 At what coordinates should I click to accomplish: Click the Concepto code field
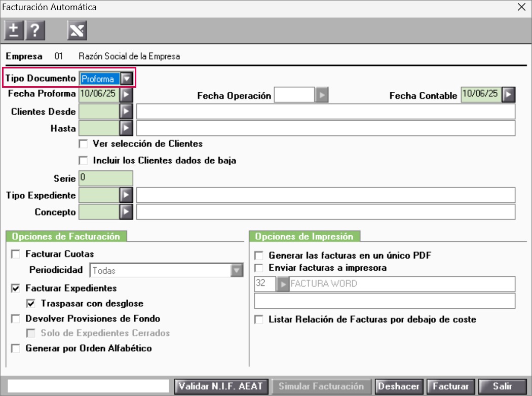tap(99, 211)
